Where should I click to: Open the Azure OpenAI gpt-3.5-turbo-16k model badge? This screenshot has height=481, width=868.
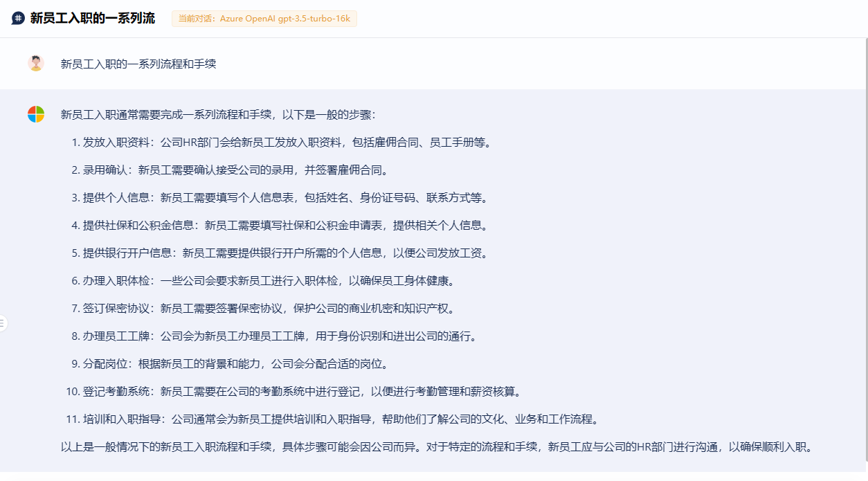(264, 19)
